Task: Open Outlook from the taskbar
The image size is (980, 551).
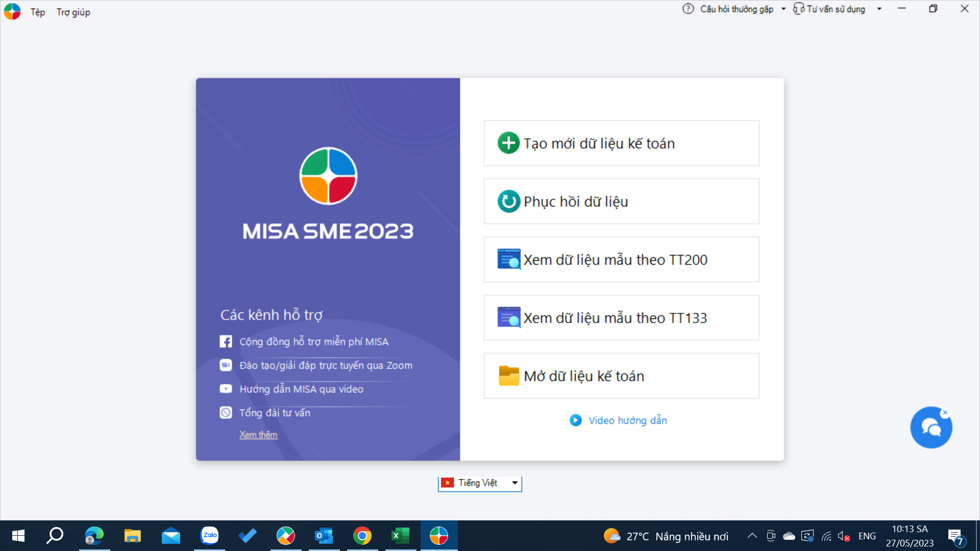Action: pos(324,536)
